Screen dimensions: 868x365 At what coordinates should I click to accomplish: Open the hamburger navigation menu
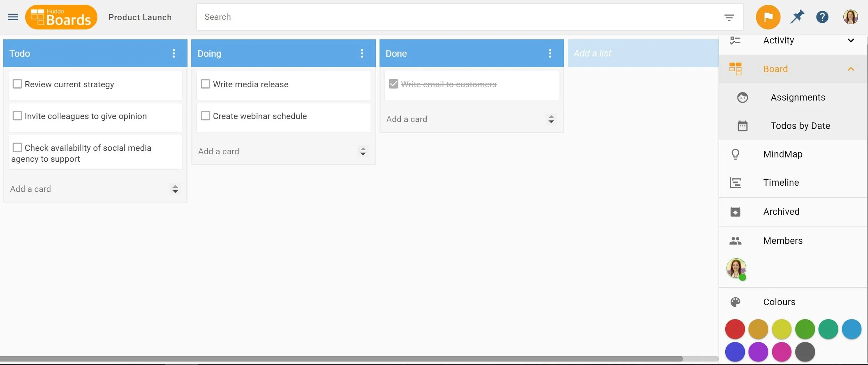(13, 17)
